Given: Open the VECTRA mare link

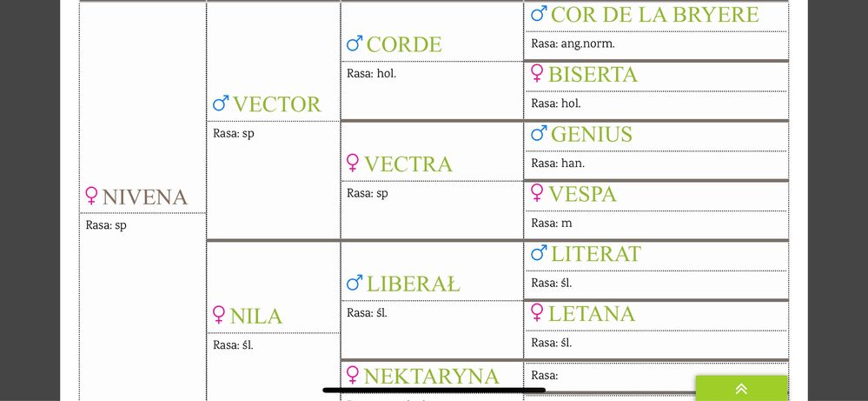Looking at the screenshot, I should point(408,164).
